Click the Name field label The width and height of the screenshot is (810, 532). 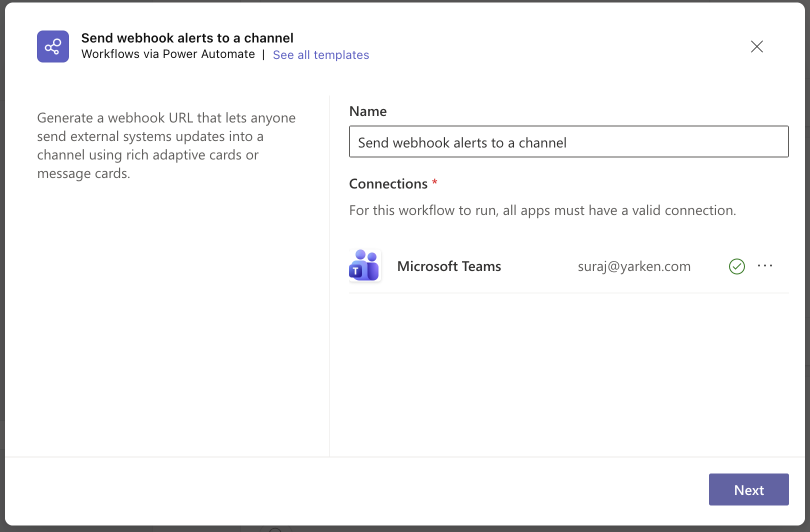[x=367, y=111]
